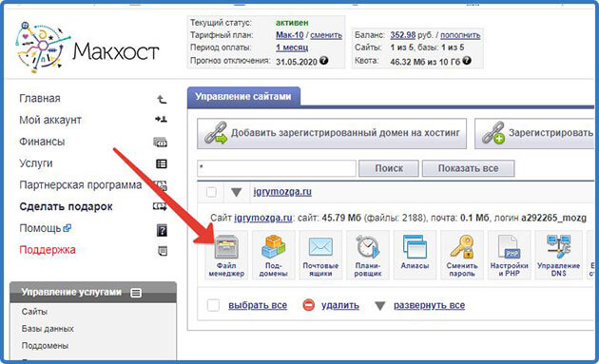Open the Файл менеджер icon
Image resolution: width=599 pixels, height=364 pixels.
(x=226, y=255)
